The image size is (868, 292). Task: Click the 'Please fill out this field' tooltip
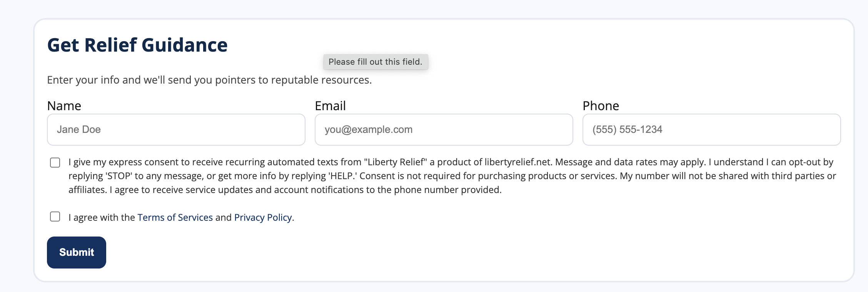[x=376, y=62]
